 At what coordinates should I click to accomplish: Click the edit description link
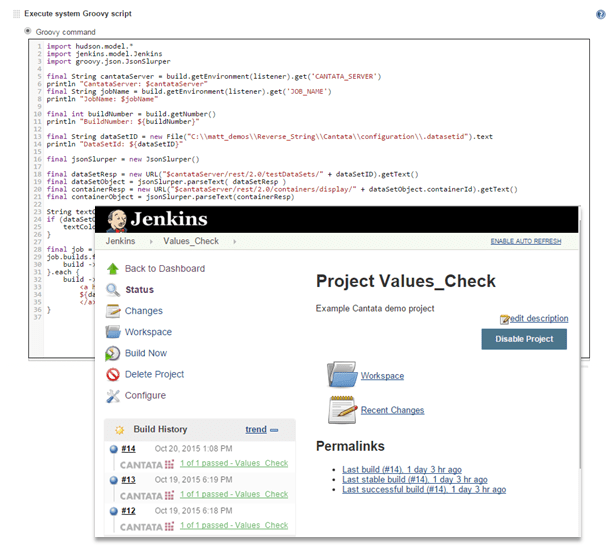pyautogui.click(x=539, y=318)
